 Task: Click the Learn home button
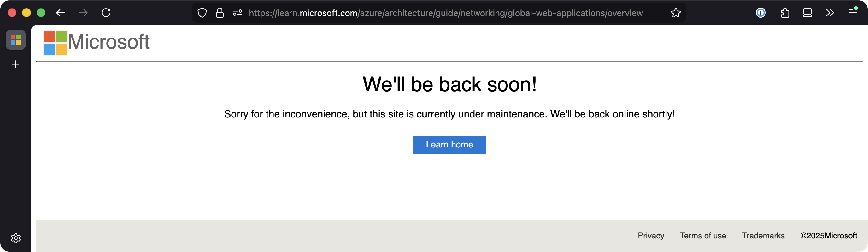tap(449, 145)
